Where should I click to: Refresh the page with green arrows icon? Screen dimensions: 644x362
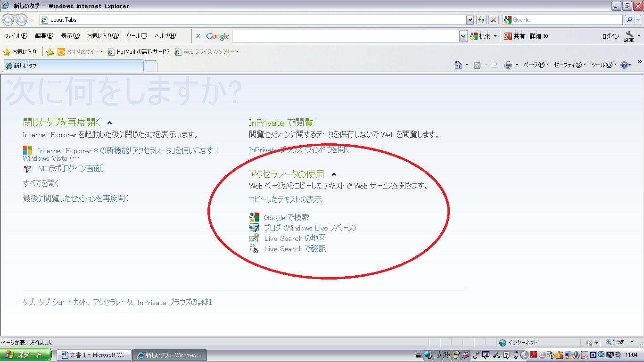pyautogui.click(x=481, y=20)
